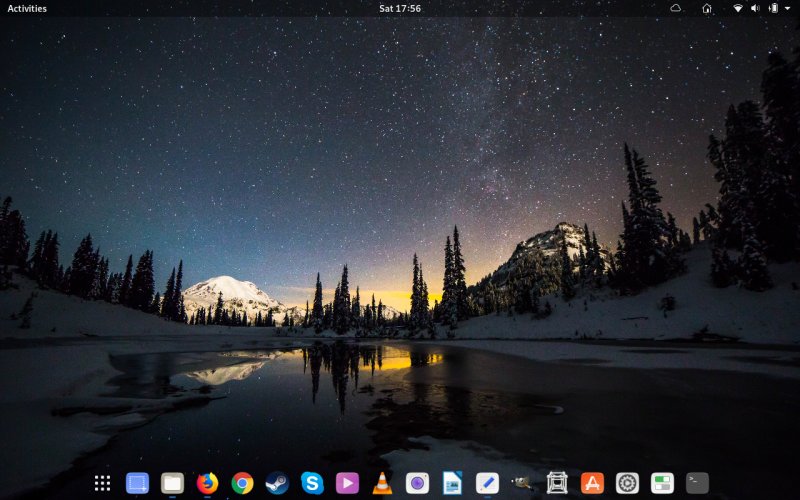Open the text editor in dock

point(487,483)
